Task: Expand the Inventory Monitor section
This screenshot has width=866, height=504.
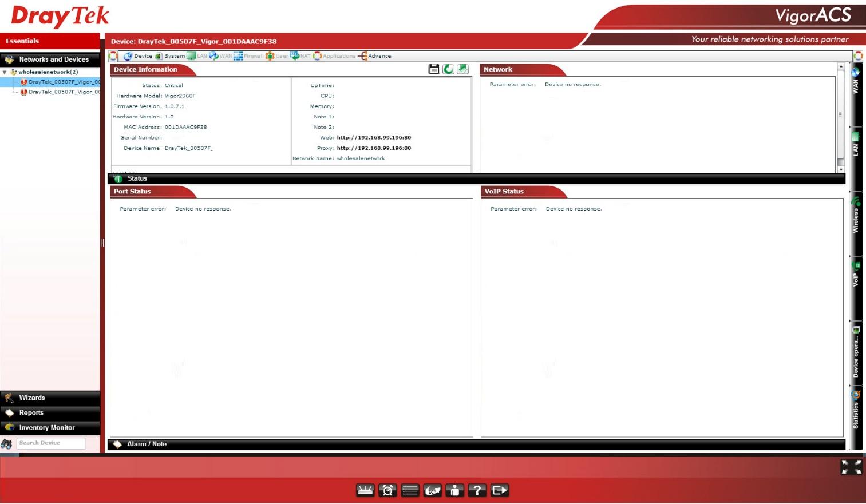Action: click(50, 427)
